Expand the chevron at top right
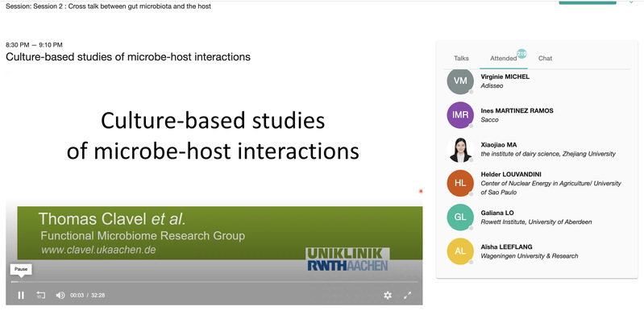The image size is (644, 315). 631,2
